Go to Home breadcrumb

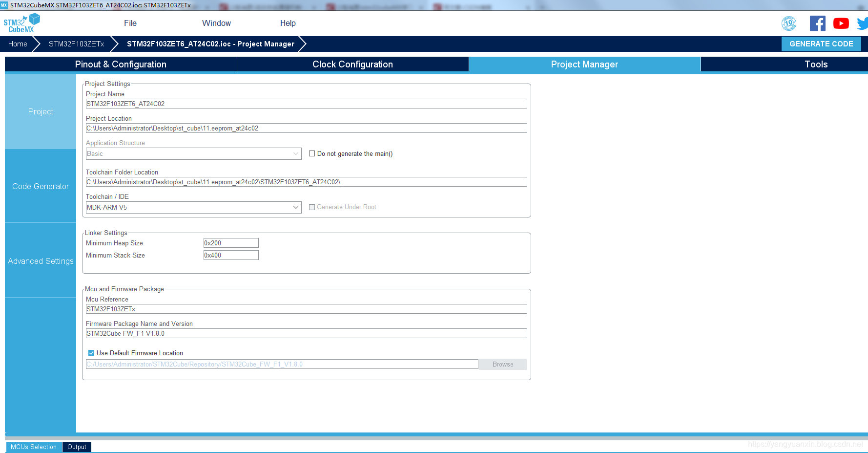(x=18, y=44)
